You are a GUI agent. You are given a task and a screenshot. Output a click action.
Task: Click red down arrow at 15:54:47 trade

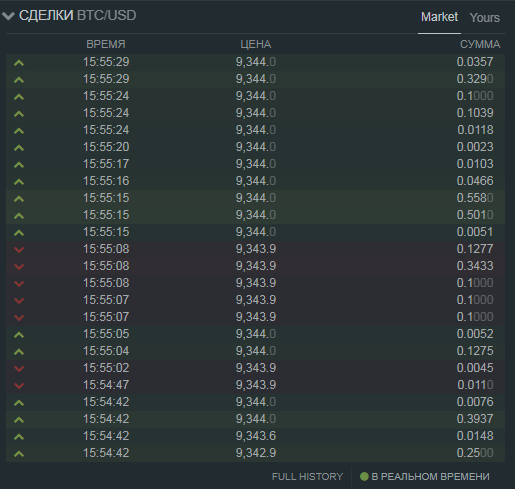coord(19,386)
